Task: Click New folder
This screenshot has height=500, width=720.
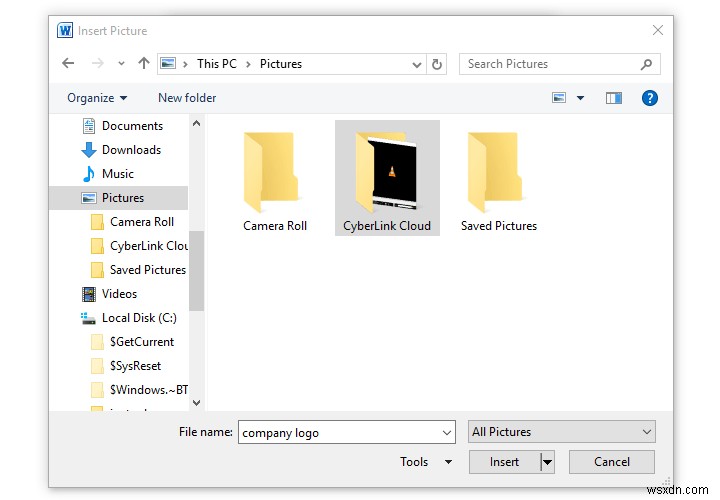Action: pyautogui.click(x=187, y=98)
